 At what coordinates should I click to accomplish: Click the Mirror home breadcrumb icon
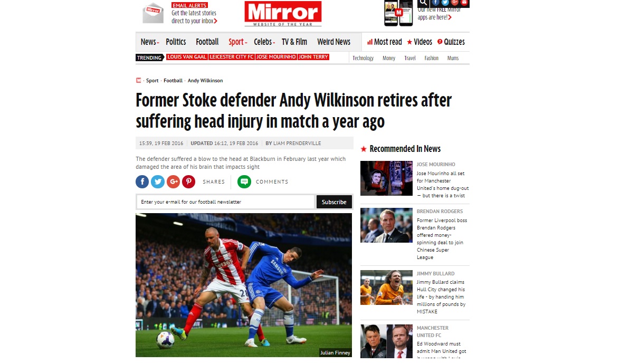point(139,81)
